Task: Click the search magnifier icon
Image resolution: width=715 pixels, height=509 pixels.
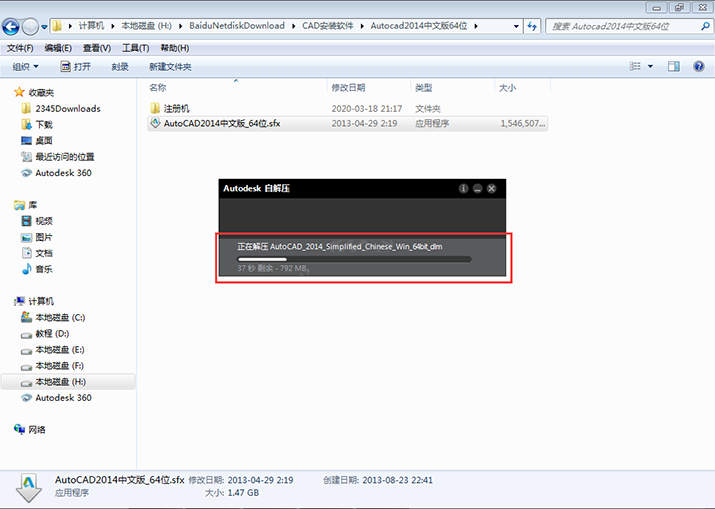Action: pyautogui.click(x=705, y=26)
